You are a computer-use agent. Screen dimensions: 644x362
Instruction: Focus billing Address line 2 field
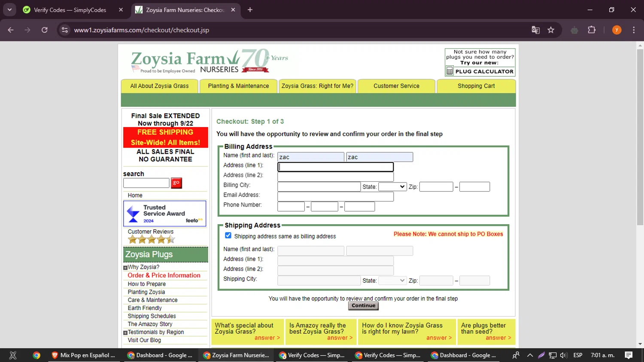click(336, 176)
